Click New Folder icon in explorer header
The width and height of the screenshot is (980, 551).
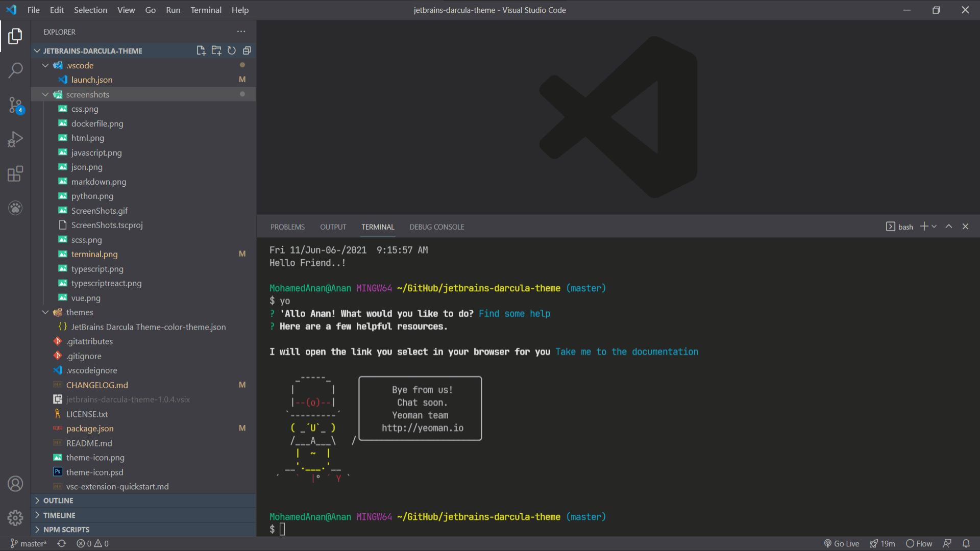click(216, 51)
